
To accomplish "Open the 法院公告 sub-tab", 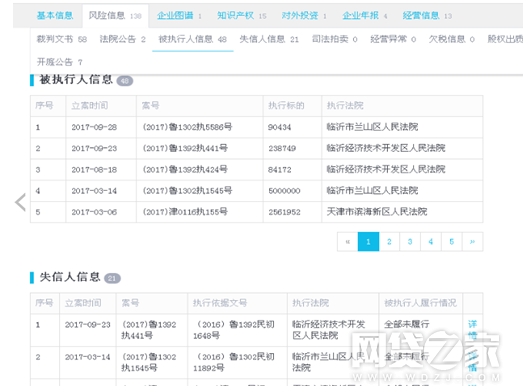I will 122,39.
